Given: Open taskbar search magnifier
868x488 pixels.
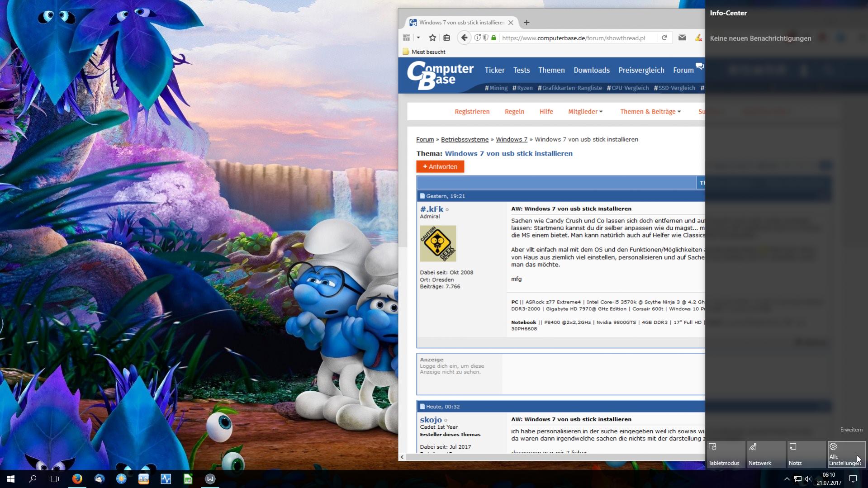Looking at the screenshot, I should (33, 479).
